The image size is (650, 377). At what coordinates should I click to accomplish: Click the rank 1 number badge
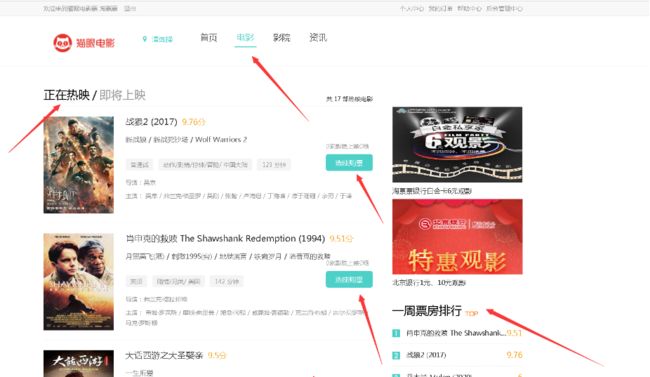[x=396, y=333]
